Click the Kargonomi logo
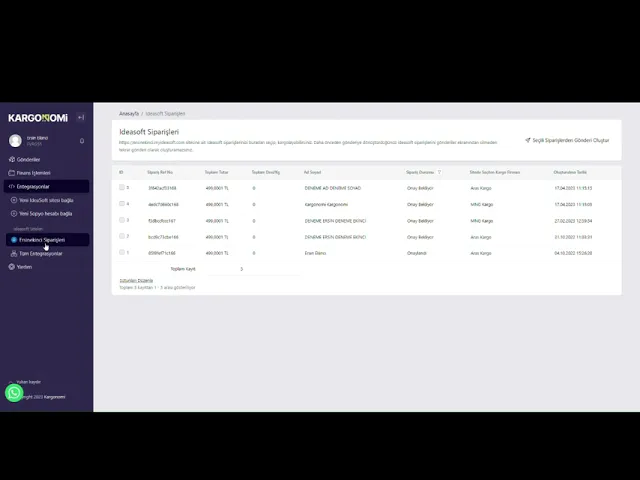The width and height of the screenshot is (640, 480). click(38, 118)
